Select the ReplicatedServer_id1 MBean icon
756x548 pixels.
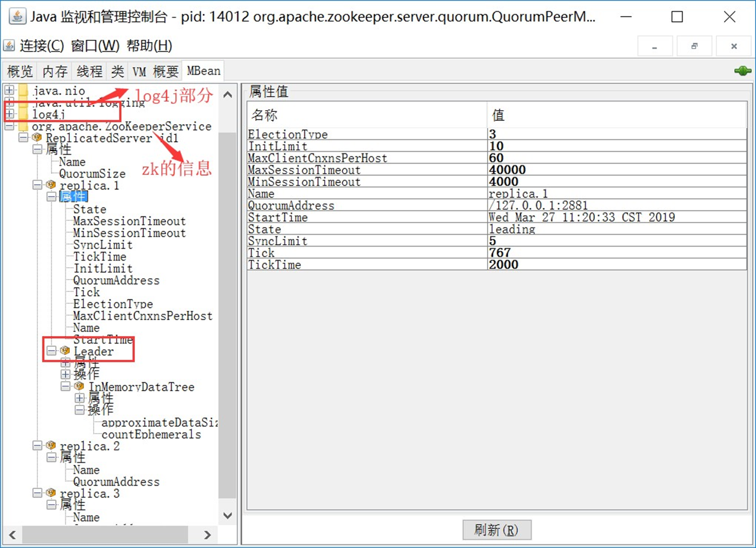coord(37,137)
